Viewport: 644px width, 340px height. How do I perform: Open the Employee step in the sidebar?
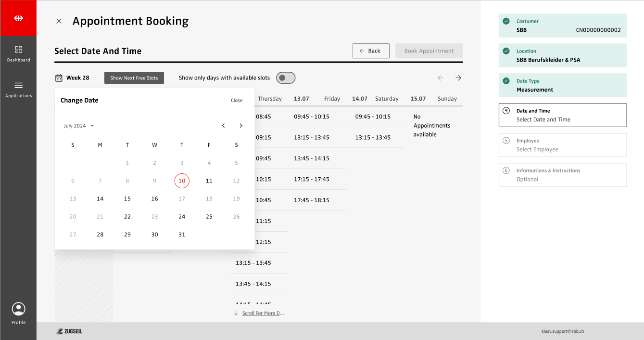(562, 145)
